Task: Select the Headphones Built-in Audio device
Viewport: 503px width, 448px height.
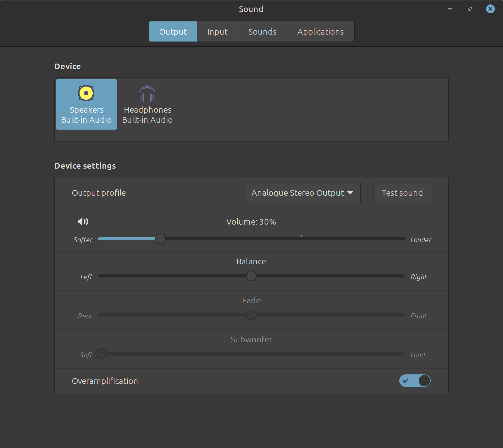Action: click(x=147, y=104)
